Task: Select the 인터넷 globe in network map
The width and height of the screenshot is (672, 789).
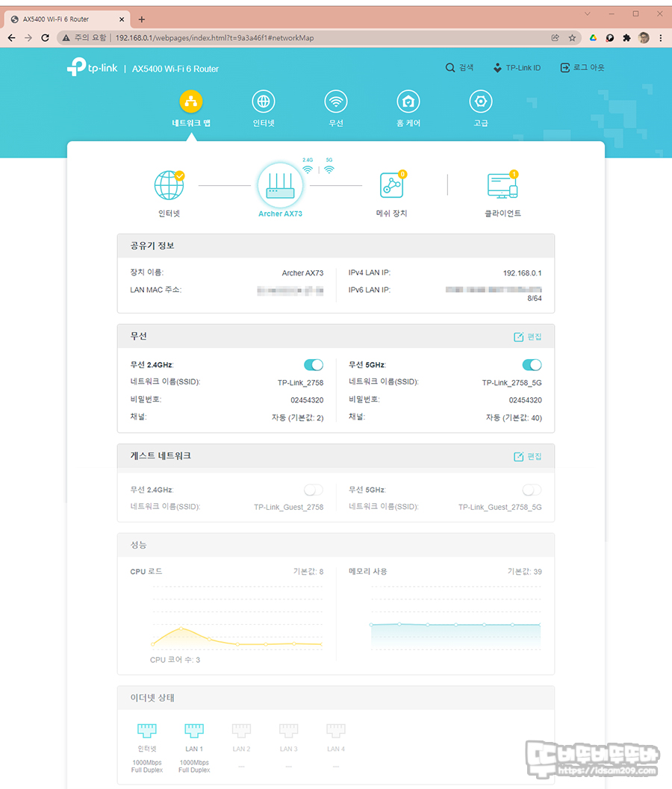Action: 169,185
